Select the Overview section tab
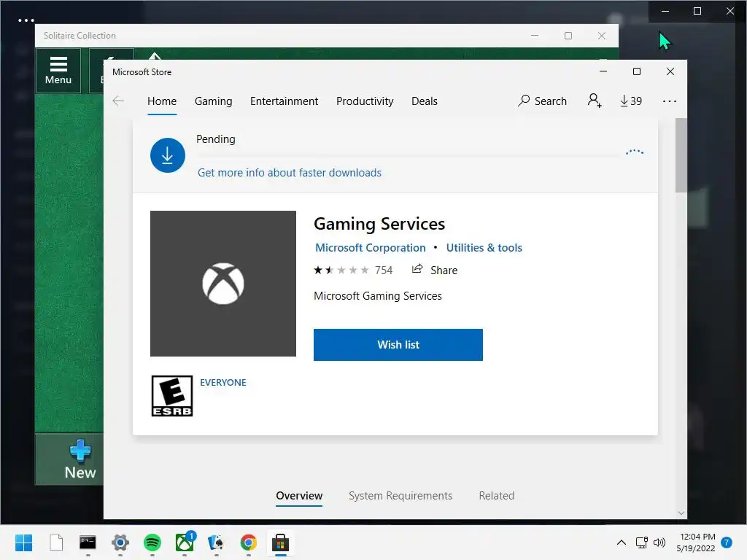The image size is (747, 560). pyautogui.click(x=299, y=496)
